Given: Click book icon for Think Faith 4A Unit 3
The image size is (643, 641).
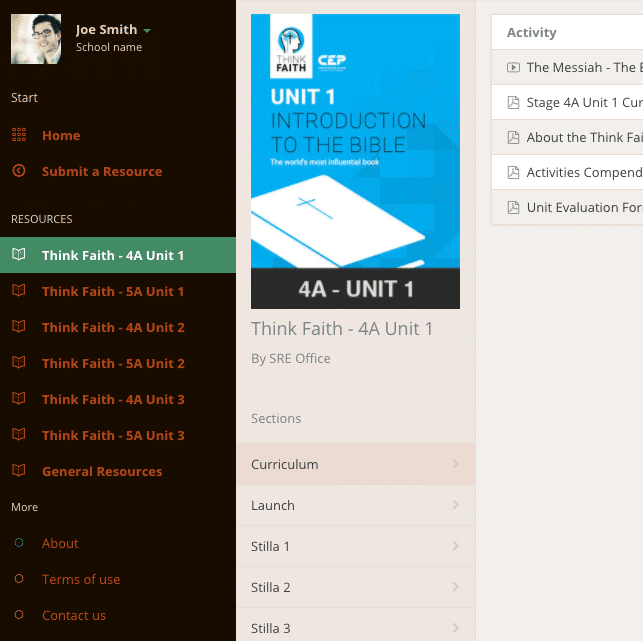Looking at the screenshot, I should (x=19, y=399).
